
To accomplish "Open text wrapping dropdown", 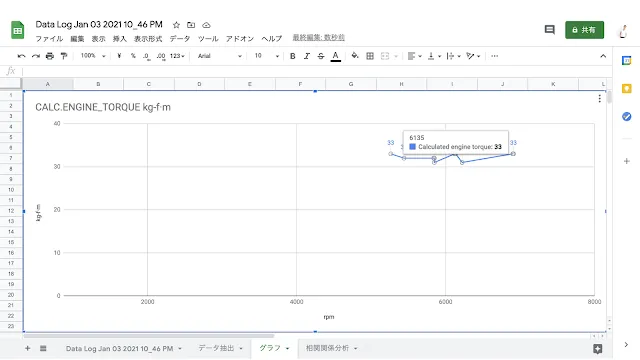I will click(453, 56).
